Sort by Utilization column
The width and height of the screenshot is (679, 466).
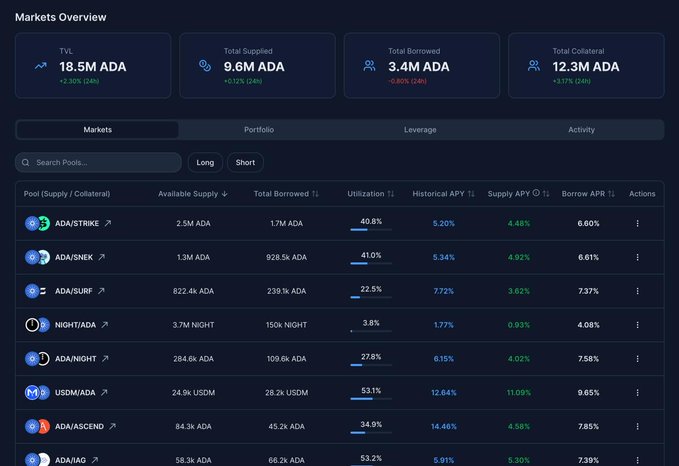(x=371, y=194)
